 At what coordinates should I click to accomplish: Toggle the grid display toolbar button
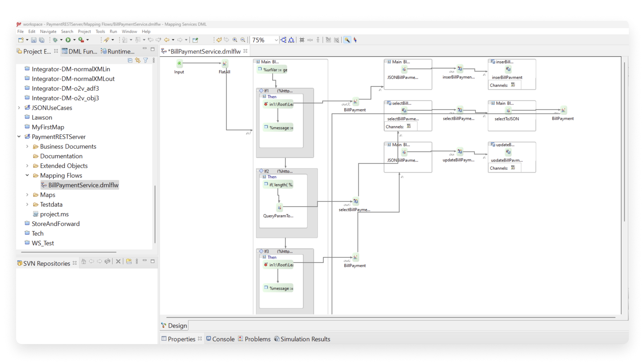coord(302,40)
